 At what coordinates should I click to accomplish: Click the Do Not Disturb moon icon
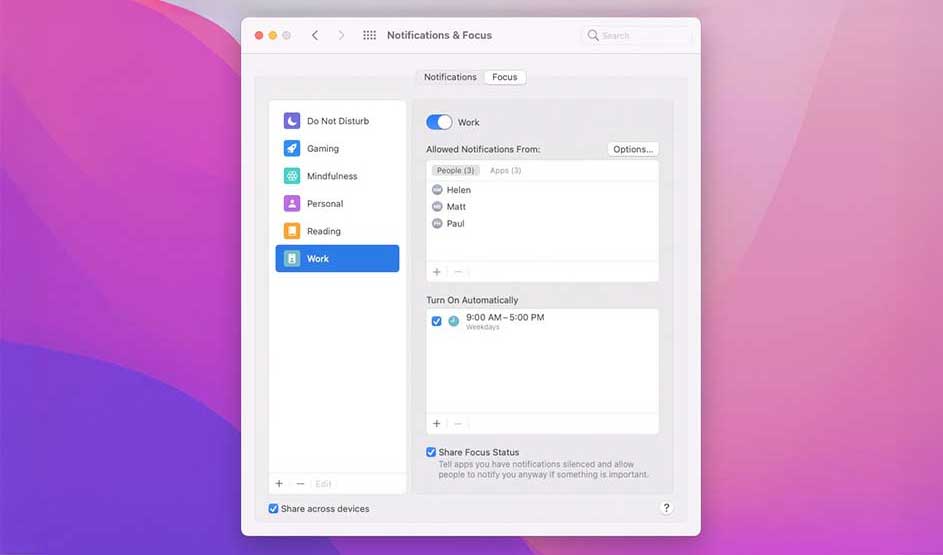292,121
